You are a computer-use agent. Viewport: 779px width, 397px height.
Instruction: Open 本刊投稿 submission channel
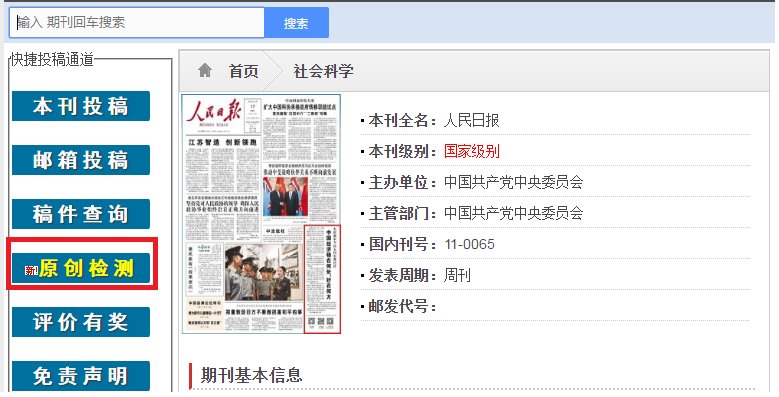coord(80,106)
